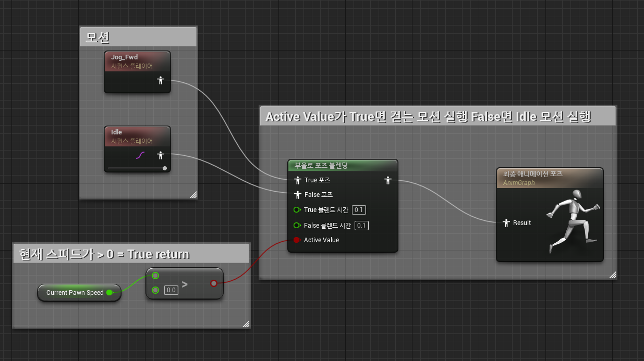The height and width of the screenshot is (361, 644).
Task: Select the 부울로 포즈 블렌딩 node header
Action: [x=343, y=165]
